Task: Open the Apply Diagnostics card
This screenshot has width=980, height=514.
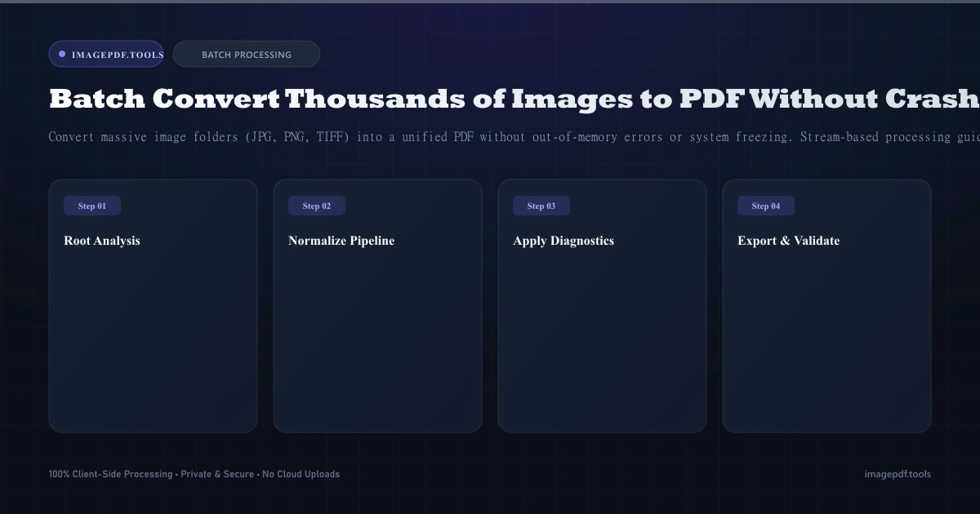Action: (603, 306)
